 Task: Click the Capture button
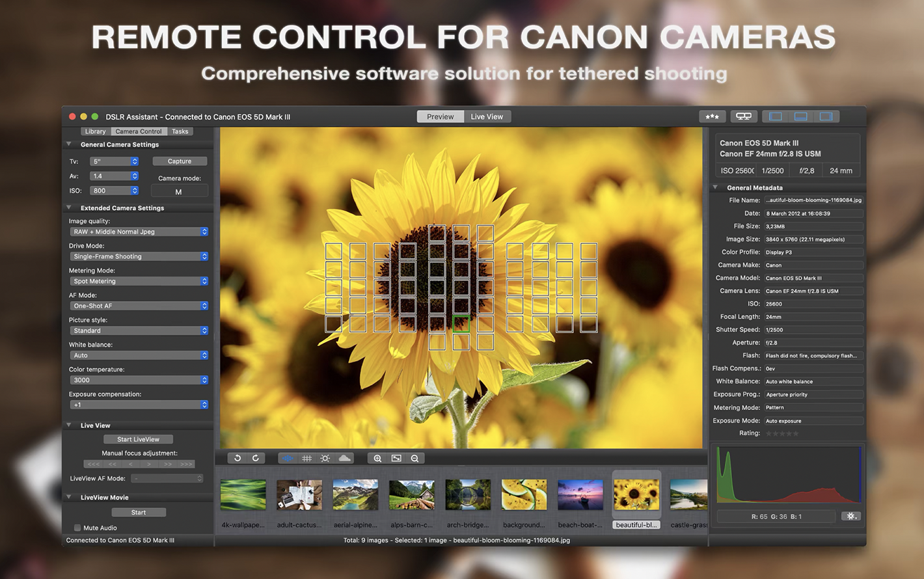pyautogui.click(x=180, y=161)
